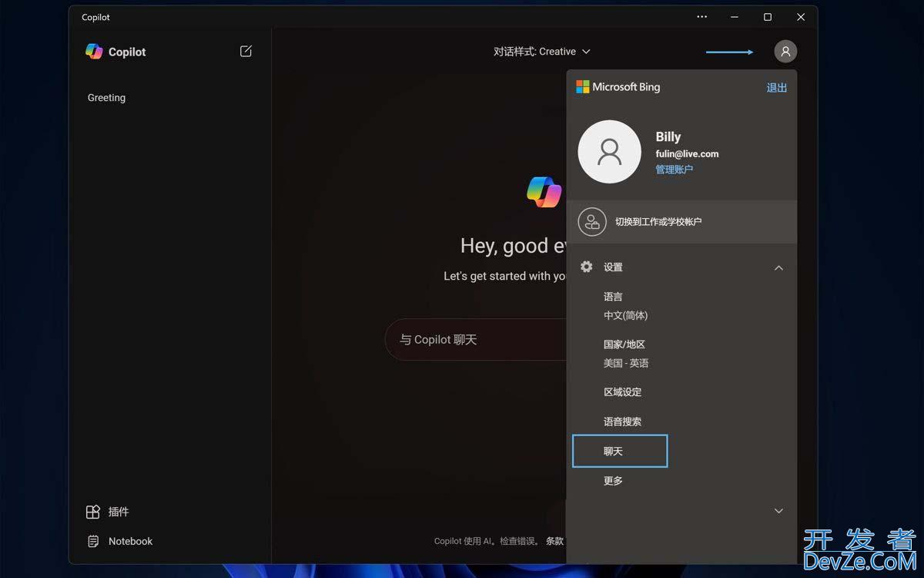The width and height of the screenshot is (924, 578).
Task: Click 中文(简体) language value
Action: (x=626, y=315)
